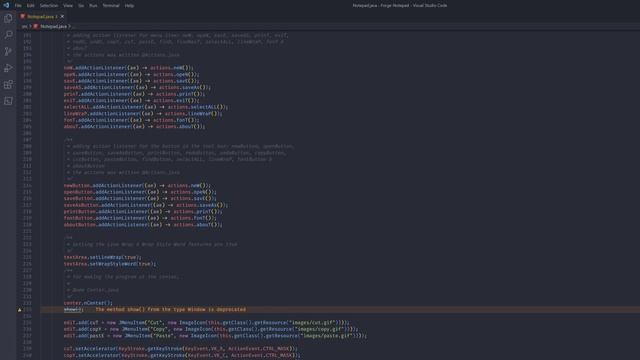Click the newButton.addActionListener code line
Screen dimensions: 640x360
[x=137, y=185]
